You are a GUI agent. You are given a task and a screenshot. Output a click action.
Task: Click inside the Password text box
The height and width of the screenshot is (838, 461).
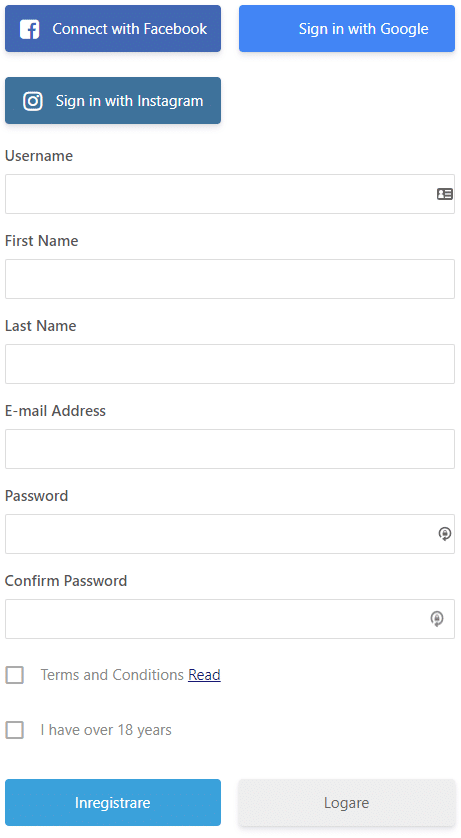click(x=230, y=534)
